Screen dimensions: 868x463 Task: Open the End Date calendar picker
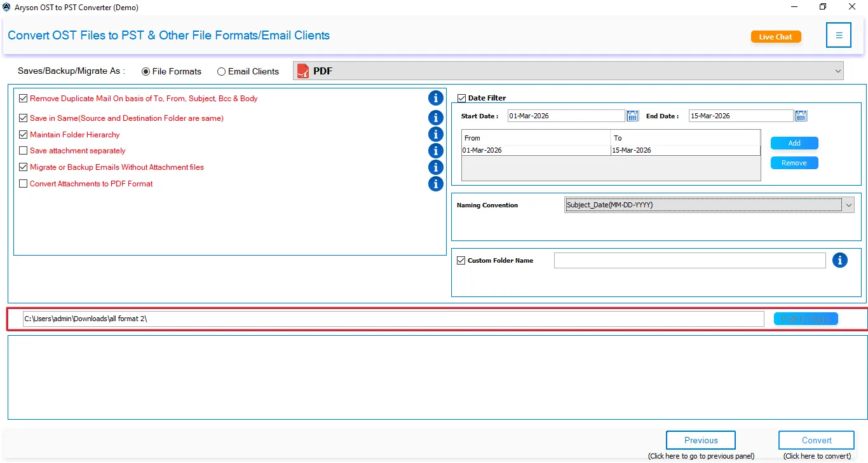[801, 115]
